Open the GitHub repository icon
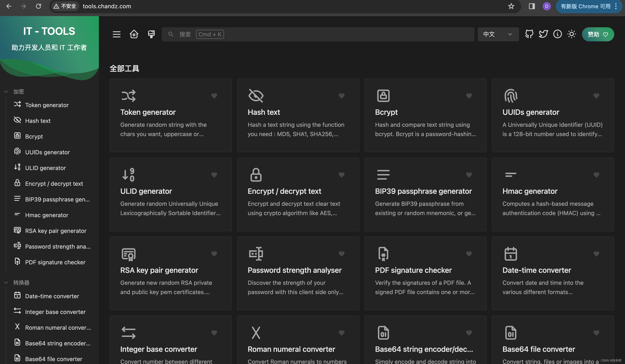The width and height of the screenshot is (625, 364). [529, 34]
